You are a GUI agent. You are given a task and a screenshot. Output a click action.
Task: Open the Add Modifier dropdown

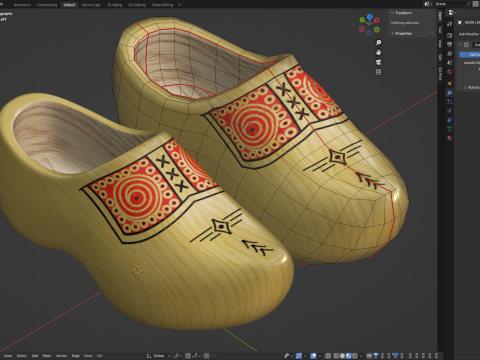(x=469, y=34)
